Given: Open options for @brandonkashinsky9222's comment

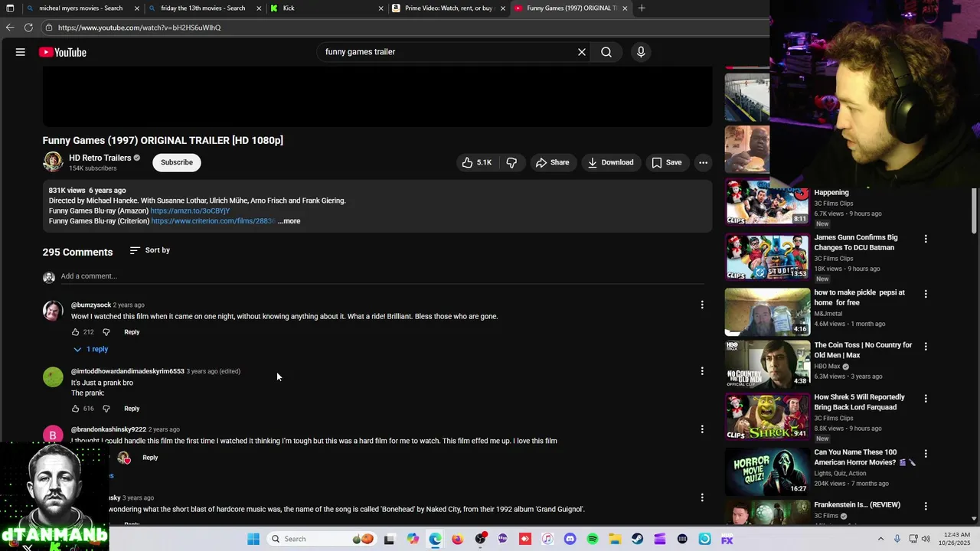Looking at the screenshot, I should tap(702, 429).
